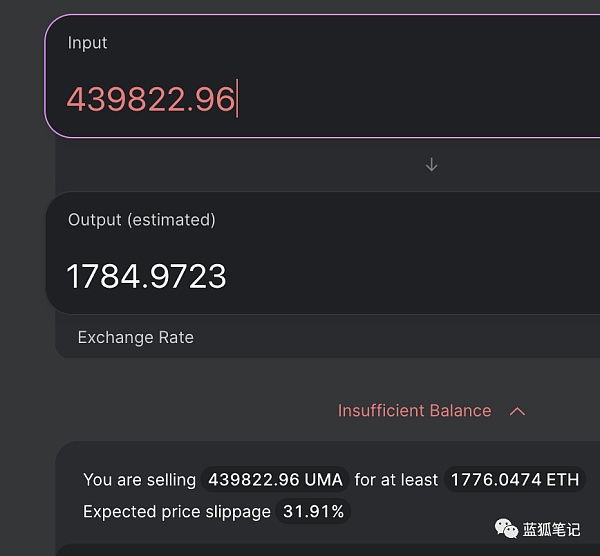Click the for at least text
Viewport: 600px width, 556px height.
point(396,480)
